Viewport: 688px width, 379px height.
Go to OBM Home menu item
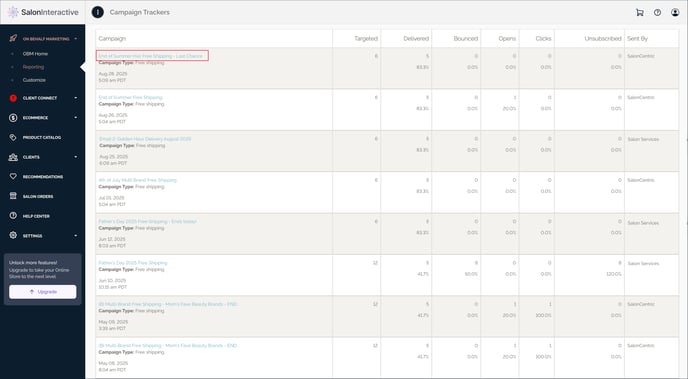point(35,54)
